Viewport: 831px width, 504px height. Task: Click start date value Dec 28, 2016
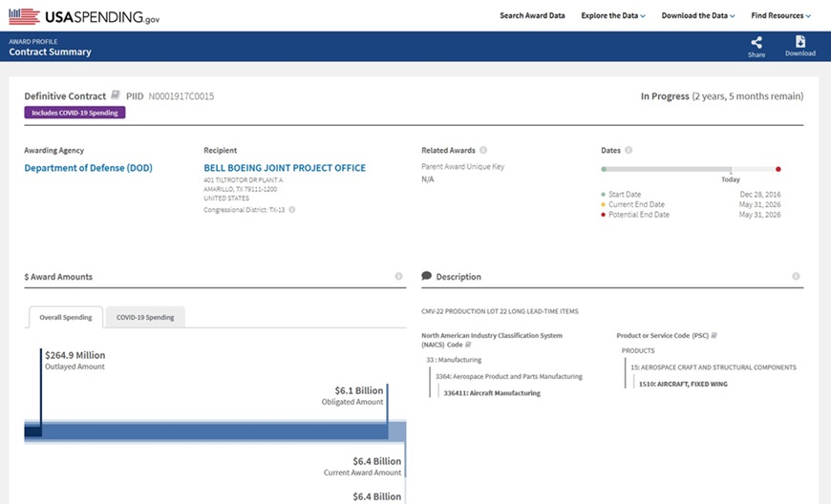pos(760,195)
